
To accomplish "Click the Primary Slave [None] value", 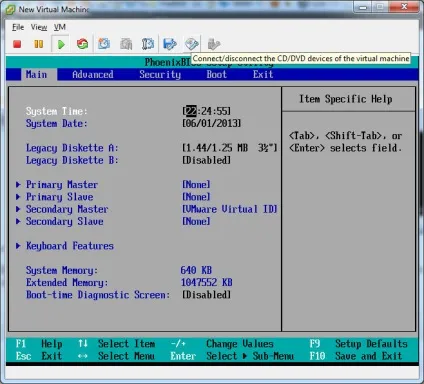I will click(x=196, y=197).
